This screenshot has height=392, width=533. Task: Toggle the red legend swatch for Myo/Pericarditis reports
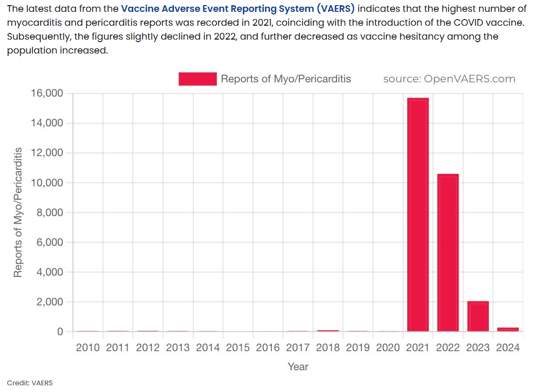198,79
